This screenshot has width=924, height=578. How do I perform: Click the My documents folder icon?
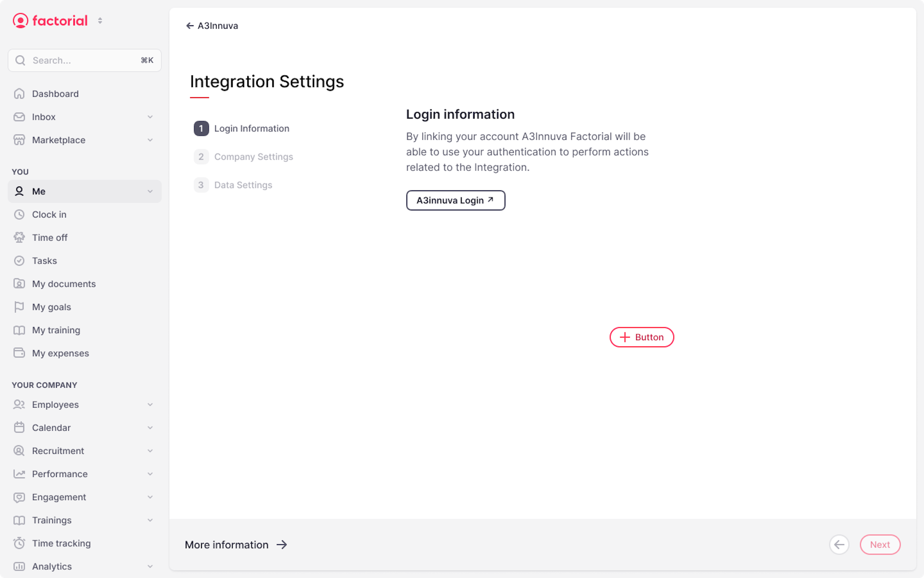[19, 284]
